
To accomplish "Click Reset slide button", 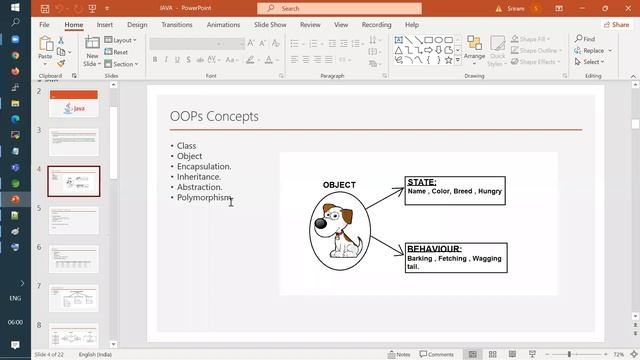I will [x=116, y=52].
